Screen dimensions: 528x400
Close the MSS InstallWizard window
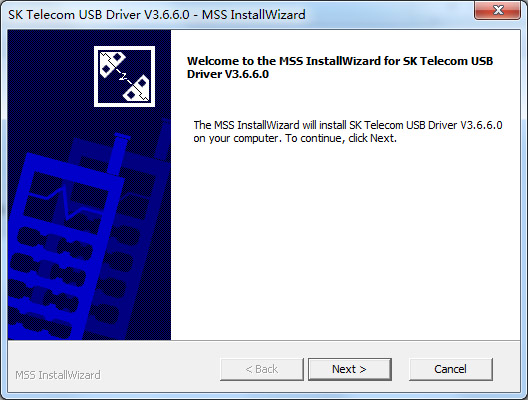click(x=498, y=10)
